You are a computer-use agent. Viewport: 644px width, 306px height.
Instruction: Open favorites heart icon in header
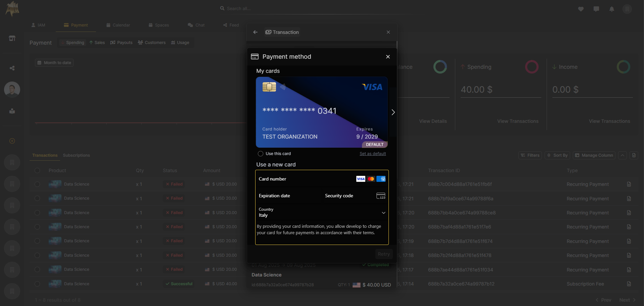tap(581, 9)
